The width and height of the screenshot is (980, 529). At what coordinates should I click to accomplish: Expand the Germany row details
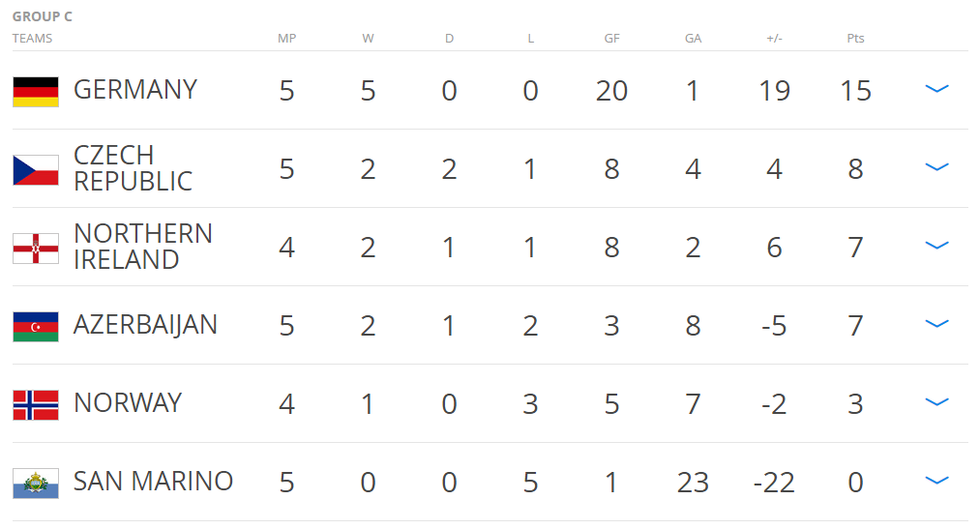(x=936, y=89)
